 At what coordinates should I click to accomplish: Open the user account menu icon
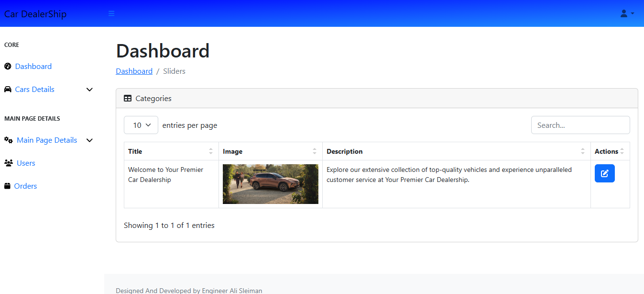tap(626, 13)
